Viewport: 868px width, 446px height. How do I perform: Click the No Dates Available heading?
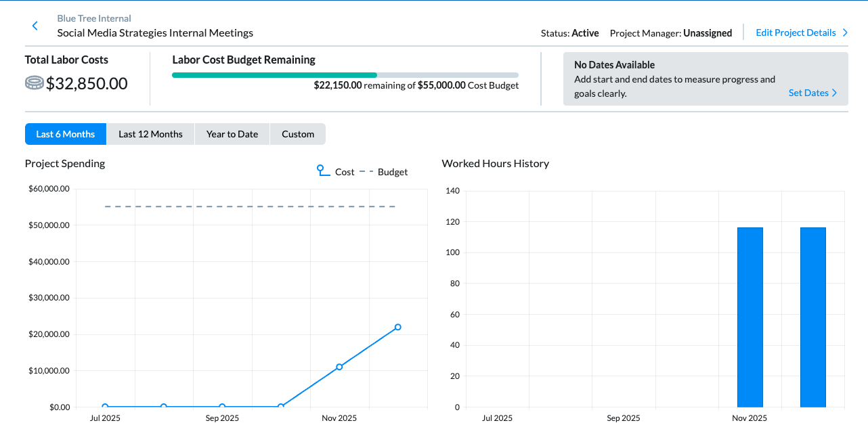pos(614,65)
